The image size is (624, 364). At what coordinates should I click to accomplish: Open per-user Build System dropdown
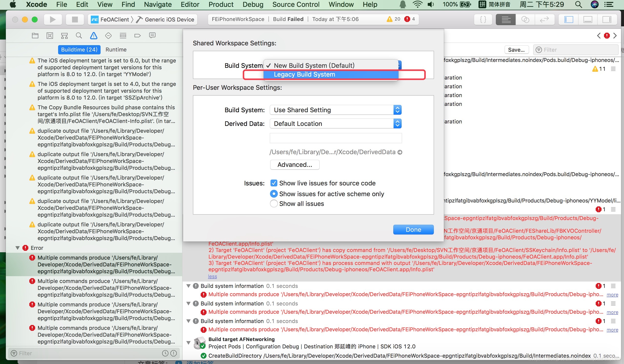pos(335,110)
